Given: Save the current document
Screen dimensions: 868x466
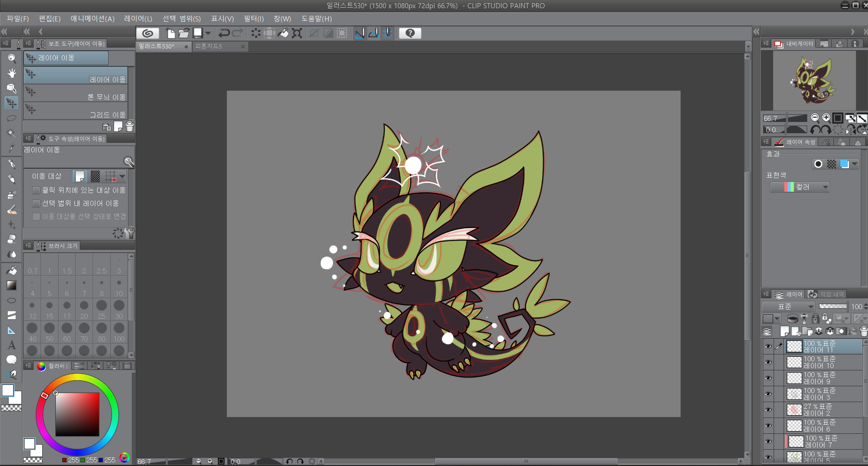Looking at the screenshot, I should coord(198,33).
